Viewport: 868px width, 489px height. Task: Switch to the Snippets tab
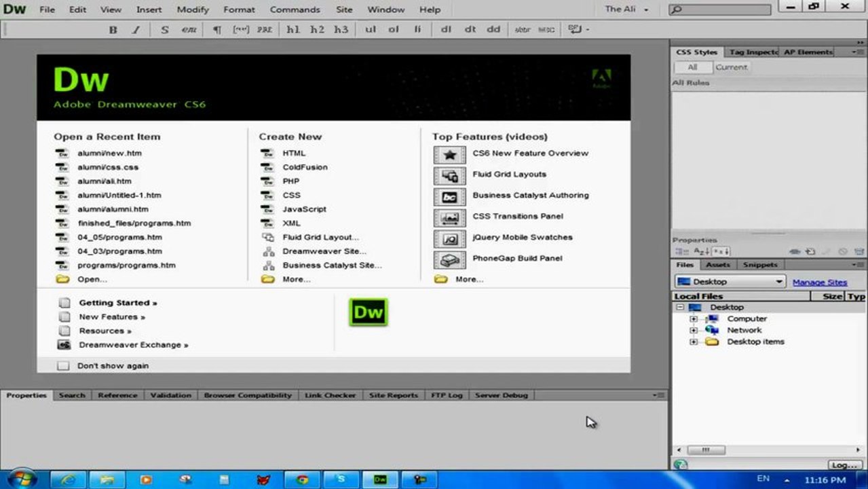(x=759, y=265)
